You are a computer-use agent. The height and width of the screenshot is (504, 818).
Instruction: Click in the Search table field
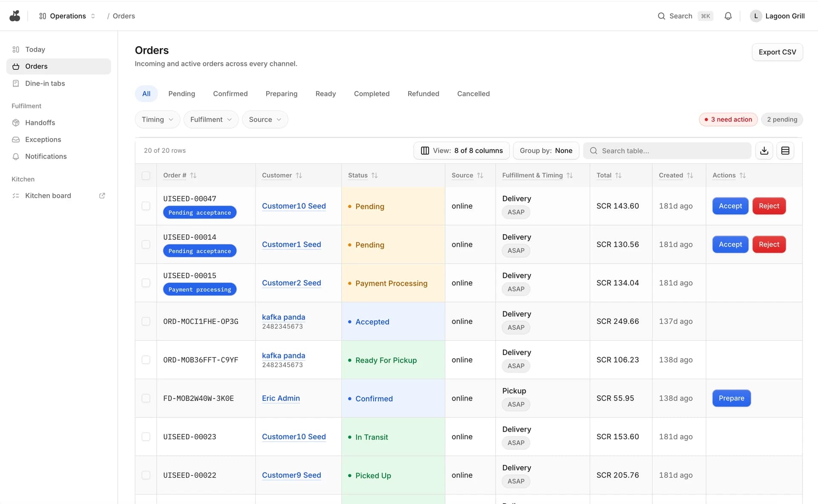click(x=667, y=150)
